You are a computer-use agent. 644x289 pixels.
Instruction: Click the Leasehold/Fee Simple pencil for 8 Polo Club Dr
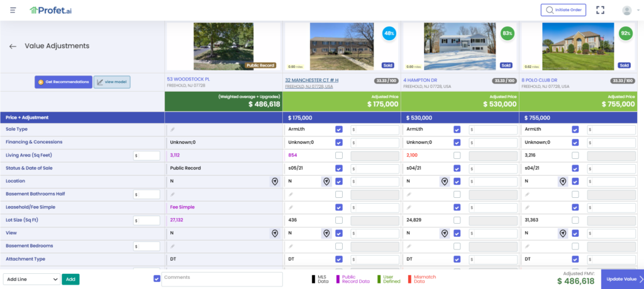click(528, 207)
